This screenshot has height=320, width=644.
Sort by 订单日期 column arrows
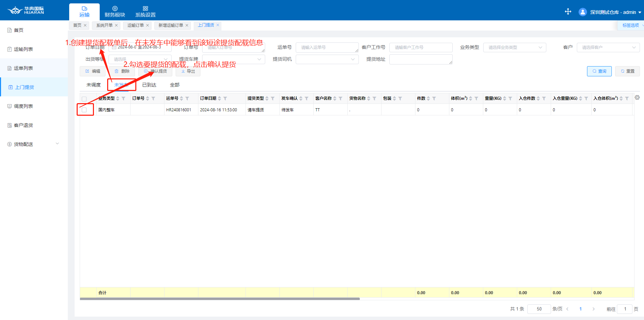(219, 98)
